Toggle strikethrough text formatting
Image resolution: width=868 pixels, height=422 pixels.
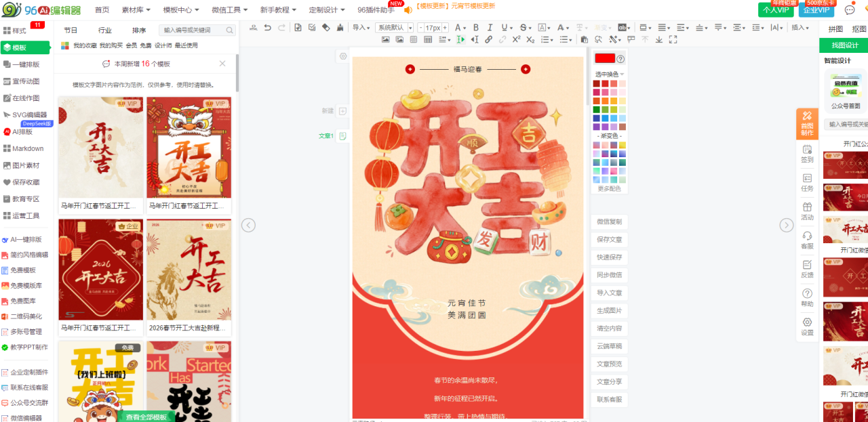[x=524, y=28]
